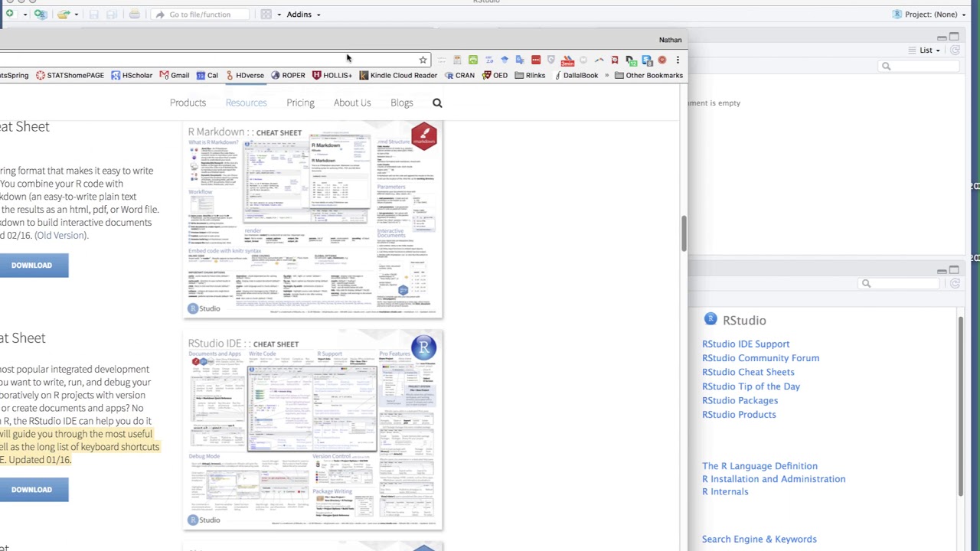Open the Addins menu
The height and width of the screenshot is (551, 980).
click(x=303, y=14)
